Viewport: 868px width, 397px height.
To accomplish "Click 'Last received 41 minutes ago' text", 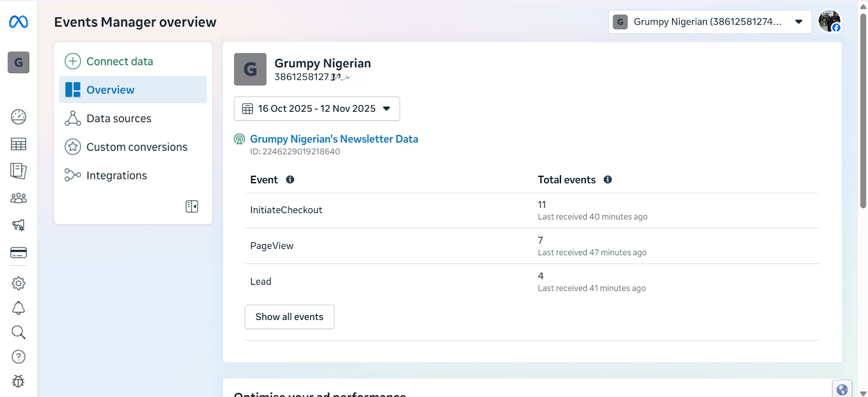I will (592, 289).
